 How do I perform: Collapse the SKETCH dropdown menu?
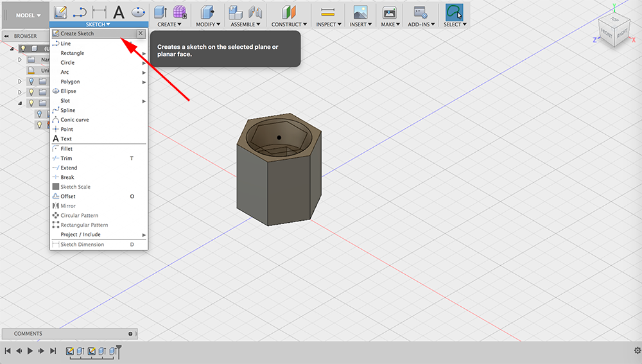click(x=98, y=24)
